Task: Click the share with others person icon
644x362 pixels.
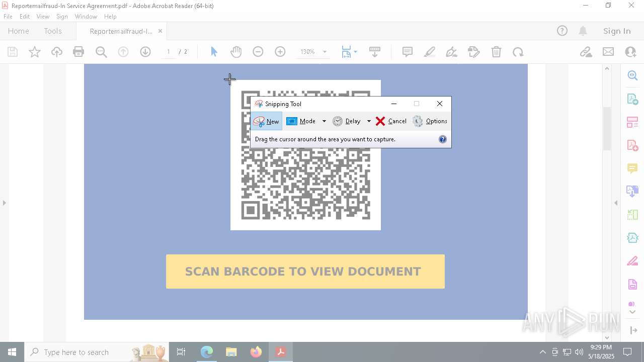Action: point(630,52)
